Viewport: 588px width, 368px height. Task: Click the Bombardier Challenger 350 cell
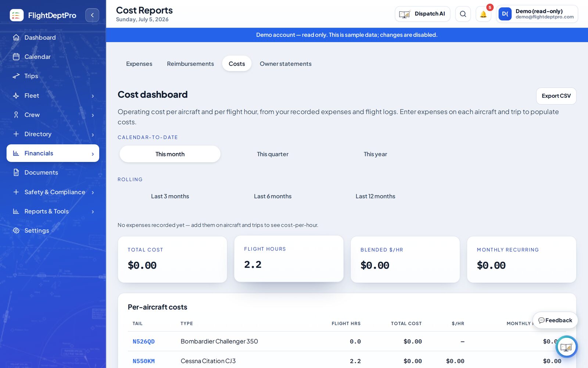pos(219,342)
